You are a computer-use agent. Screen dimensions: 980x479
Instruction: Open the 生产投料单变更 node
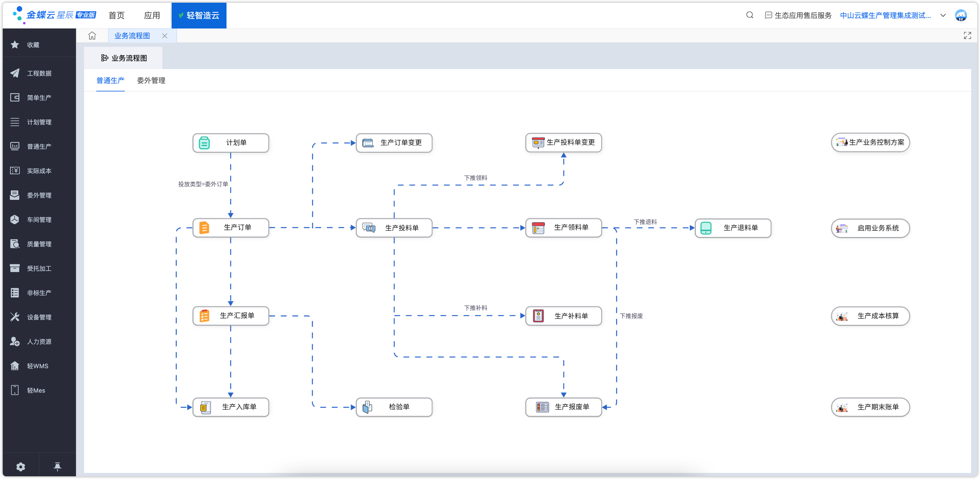pos(564,142)
